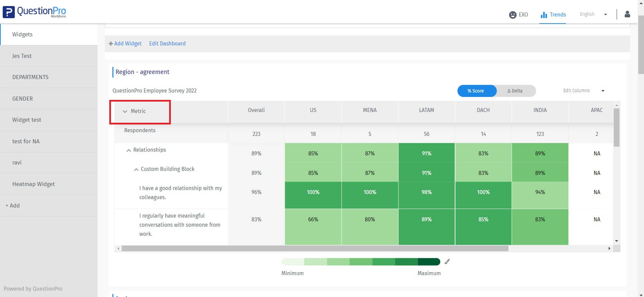Image resolution: width=644 pixels, height=297 pixels.
Task: Open the user profile icon
Action: 627,14
